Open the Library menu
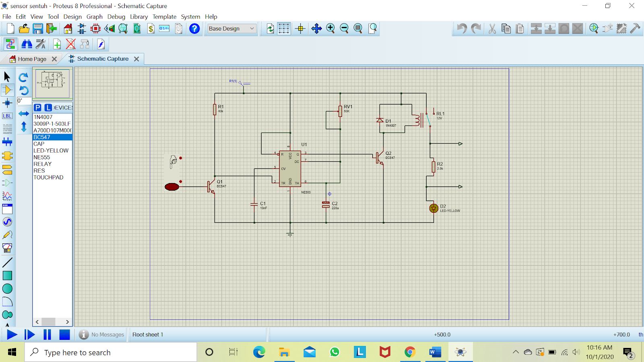 139,16
